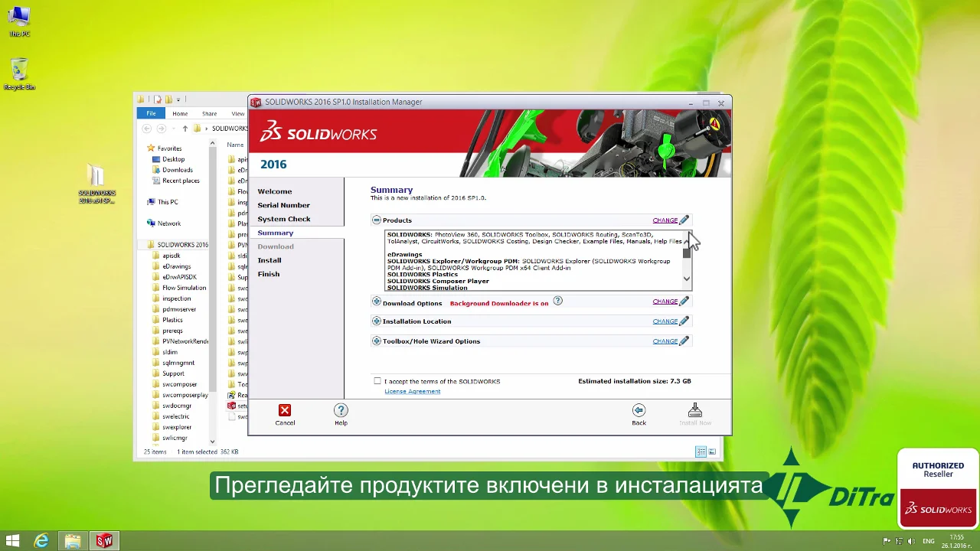Expand Toolbox/Hole Wizard Options section

point(376,341)
